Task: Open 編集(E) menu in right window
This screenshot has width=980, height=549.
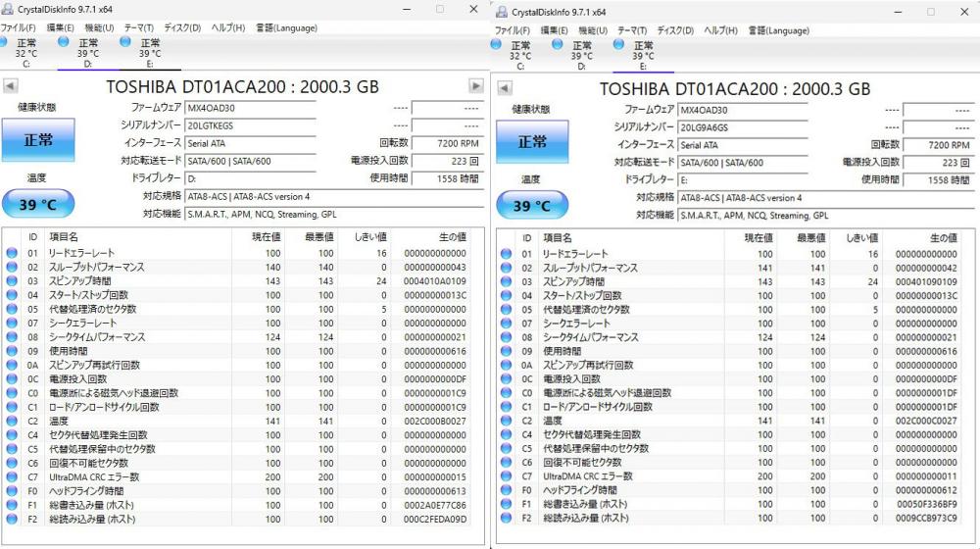Action: pyautogui.click(x=555, y=30)
